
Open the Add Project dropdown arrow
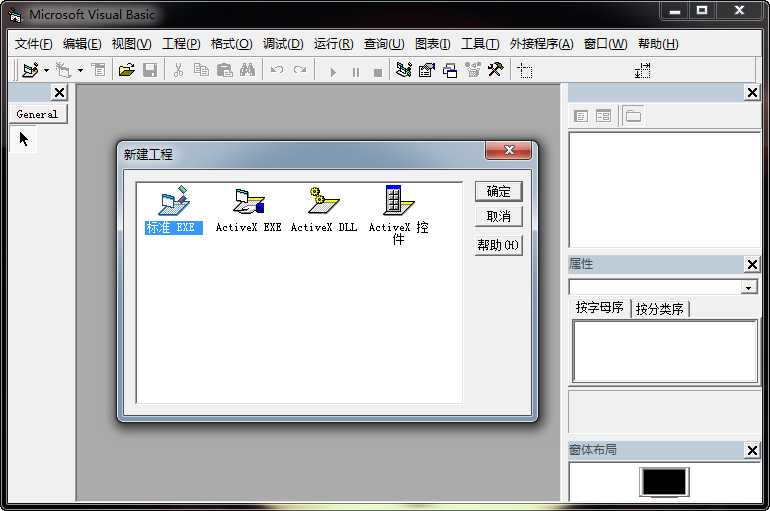[47, 70]
